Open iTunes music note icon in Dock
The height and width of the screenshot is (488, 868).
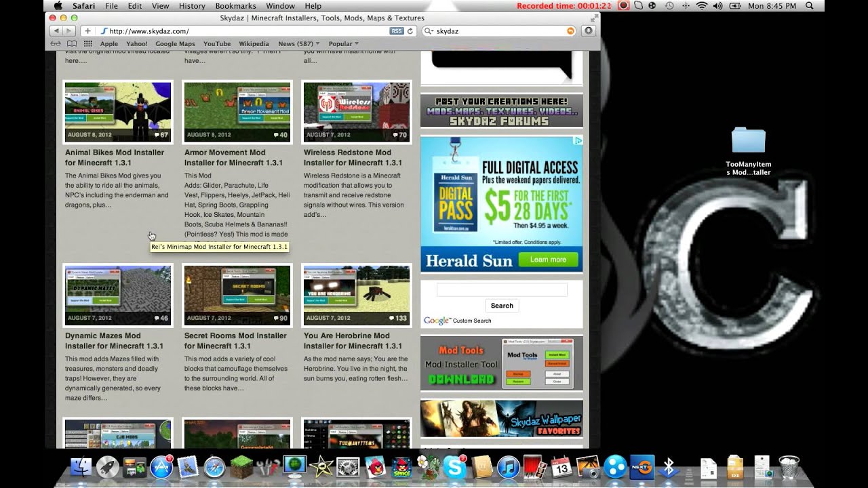[508, 466]
